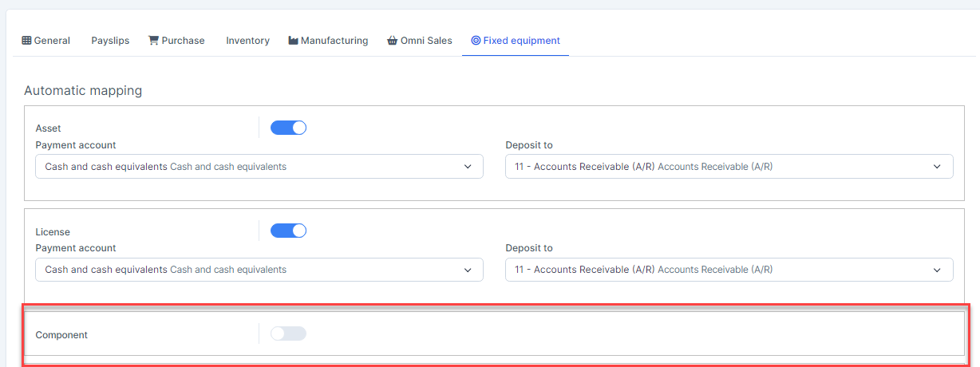
Task: Open the Omni Sales tab label
Action: click(x=426, y=41)
